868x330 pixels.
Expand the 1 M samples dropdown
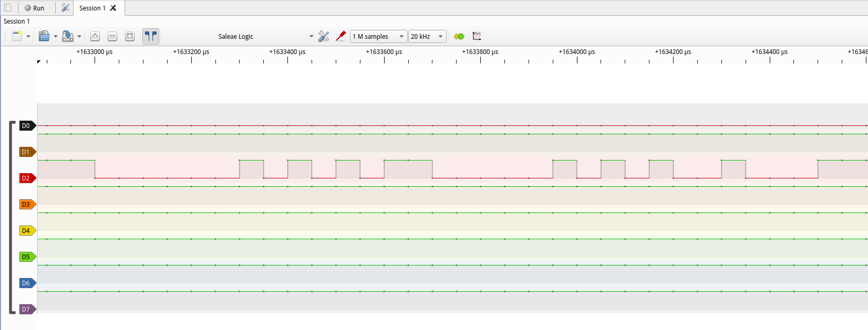click(378, 36)
